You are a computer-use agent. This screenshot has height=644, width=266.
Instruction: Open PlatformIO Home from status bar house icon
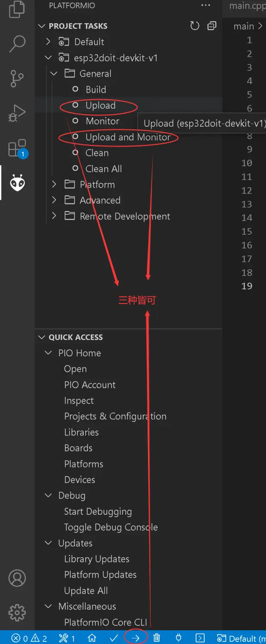[92, 638]
